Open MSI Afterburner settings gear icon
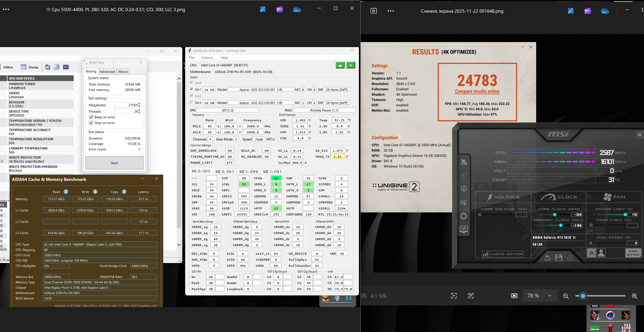The width and height of the screenshot is (644, 332). [x=464, y=216]
